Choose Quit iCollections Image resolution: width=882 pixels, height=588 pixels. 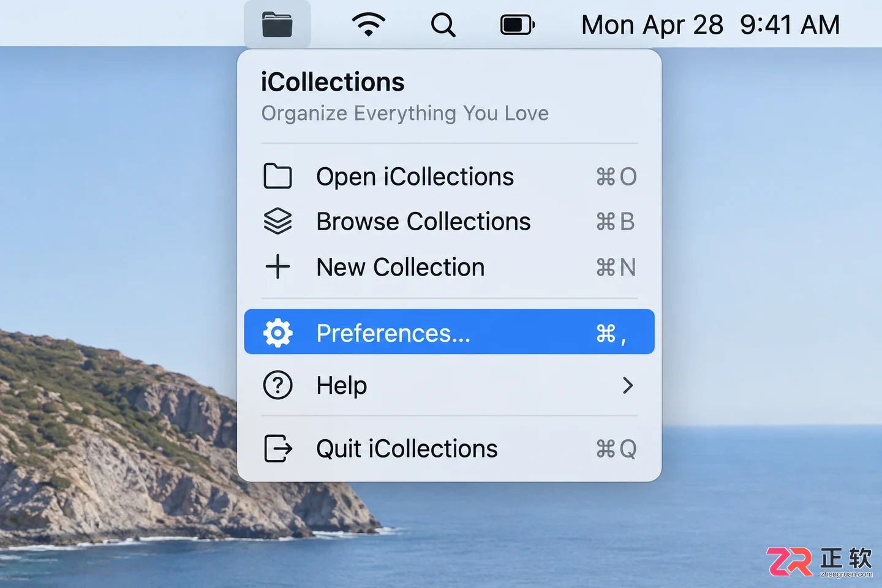click(x=450, y=448)
